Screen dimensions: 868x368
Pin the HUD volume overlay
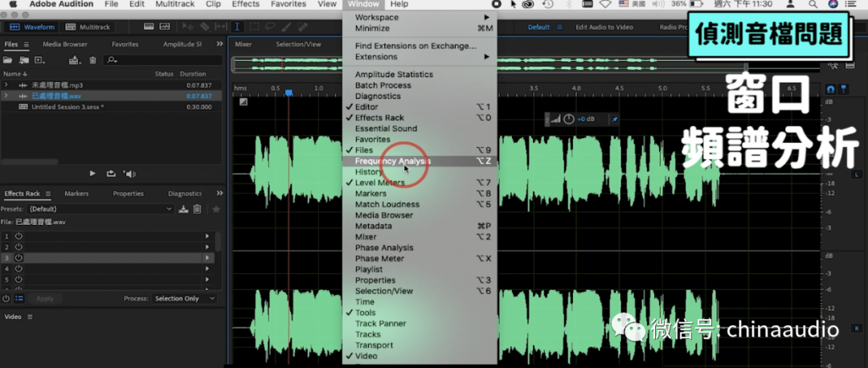pos(615,119)
